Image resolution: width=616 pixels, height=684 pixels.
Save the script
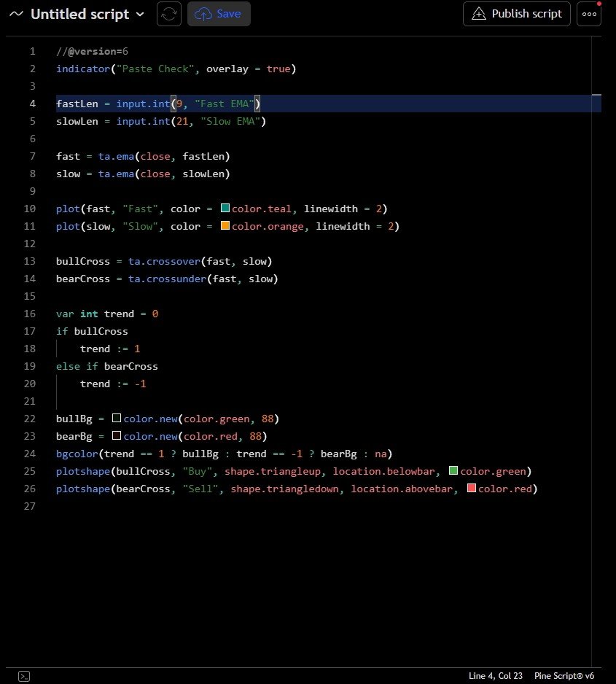coord(219,14)
